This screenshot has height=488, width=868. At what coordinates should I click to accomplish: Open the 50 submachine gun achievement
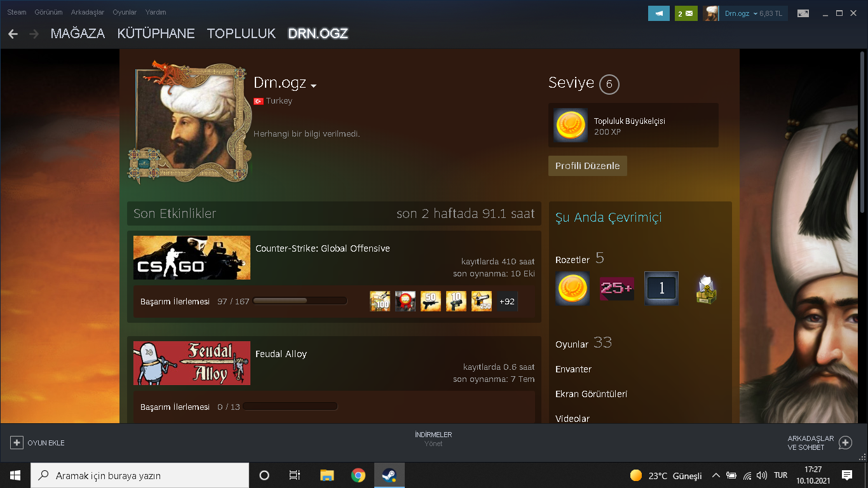tap(431, 301)
